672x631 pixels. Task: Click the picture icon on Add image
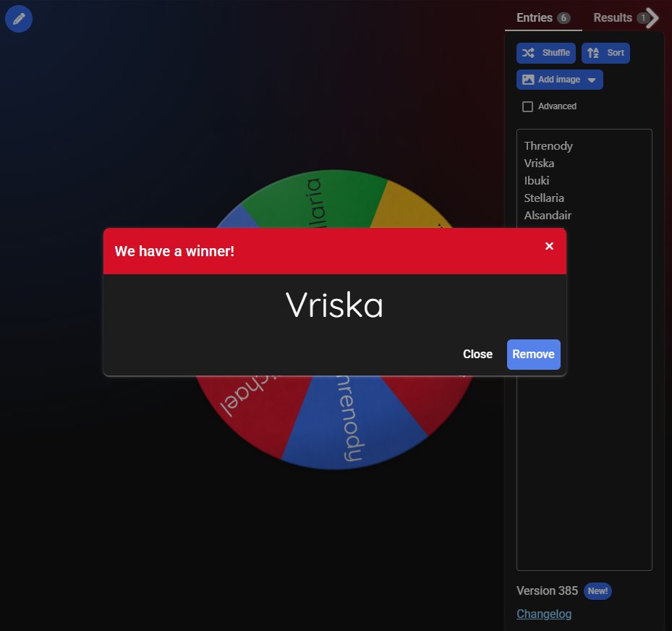point(528,80)
